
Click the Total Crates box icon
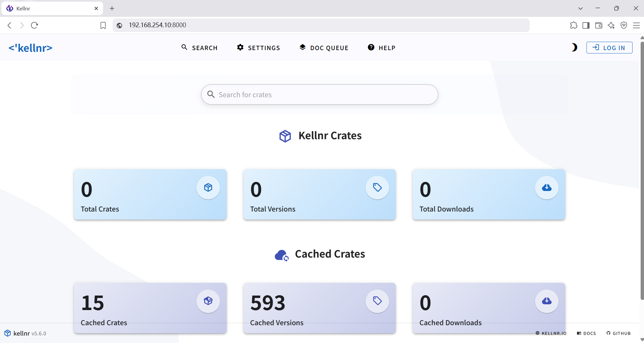(x=208, y=188)
